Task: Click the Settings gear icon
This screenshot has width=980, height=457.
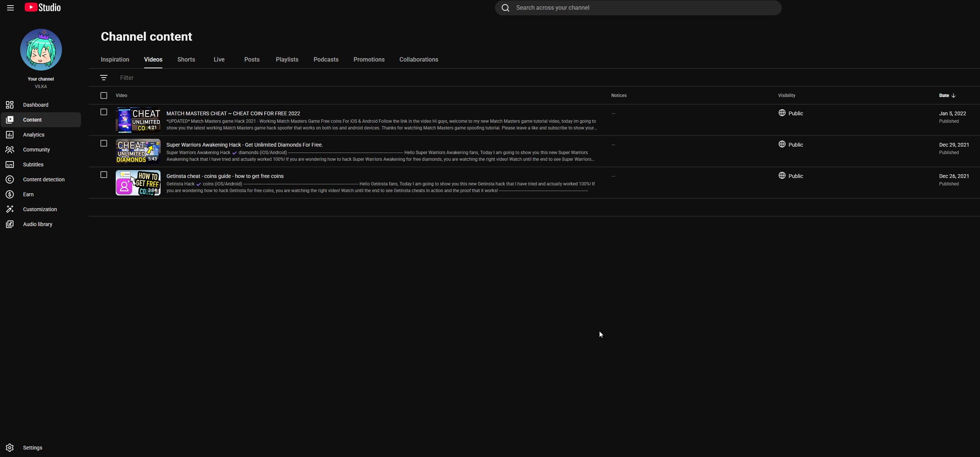Action: pyautogui.click(x=10, y=448)
